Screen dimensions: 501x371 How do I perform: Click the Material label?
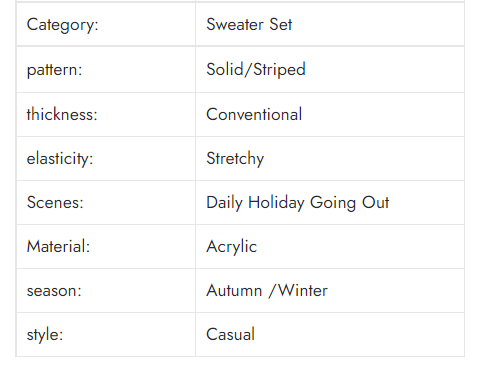[58, 247]
